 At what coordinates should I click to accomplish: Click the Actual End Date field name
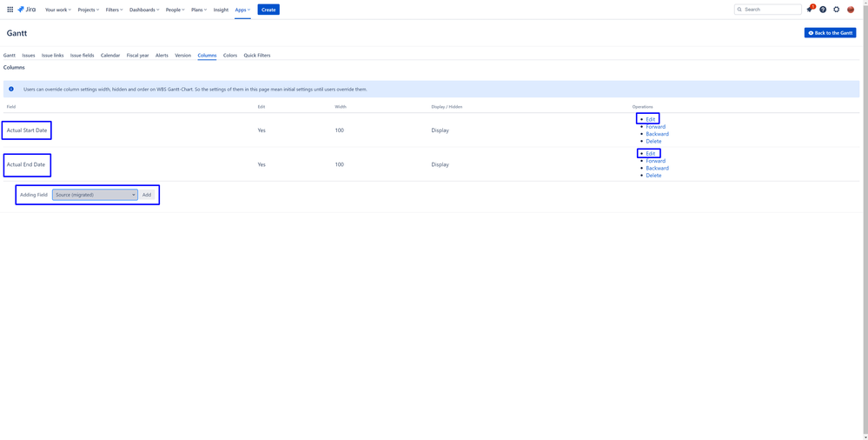pos(26,164)
